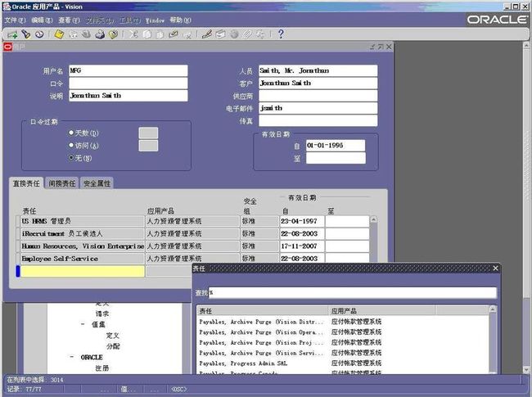Click the Find flashlight icon
The width and height of the screenshot is (532, 397).
pyautogui.click(x=26, y=34)
